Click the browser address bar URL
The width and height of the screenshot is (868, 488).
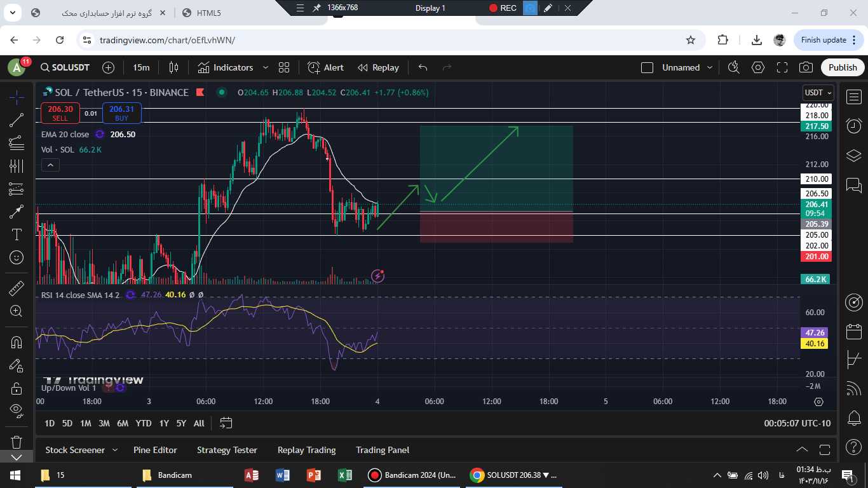coord(167,40)
